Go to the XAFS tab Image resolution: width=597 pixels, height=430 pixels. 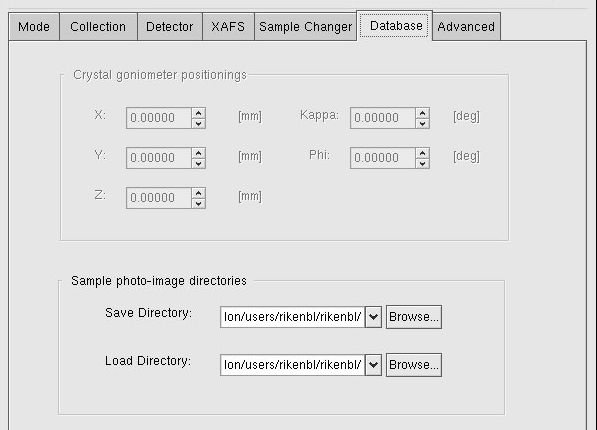228,26
